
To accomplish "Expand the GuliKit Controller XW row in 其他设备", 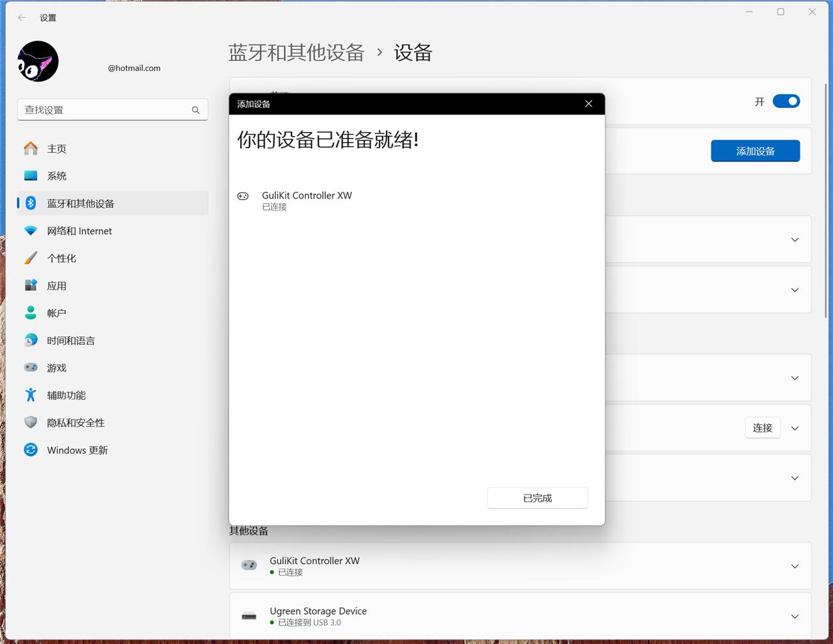I will (795, 566).
